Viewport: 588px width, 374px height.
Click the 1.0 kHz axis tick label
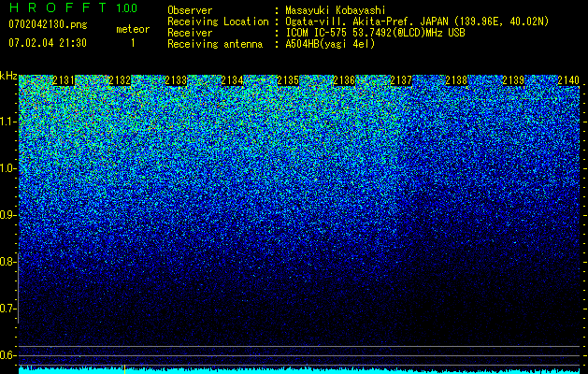pos(8,169)
